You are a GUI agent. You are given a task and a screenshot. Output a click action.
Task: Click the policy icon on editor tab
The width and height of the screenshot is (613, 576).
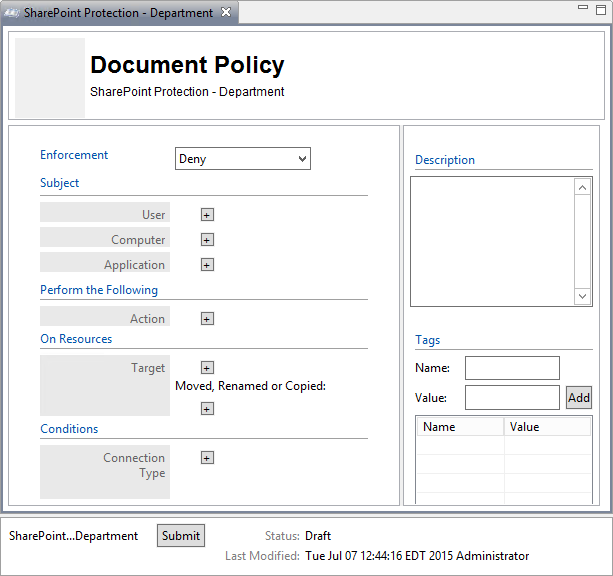12,13
